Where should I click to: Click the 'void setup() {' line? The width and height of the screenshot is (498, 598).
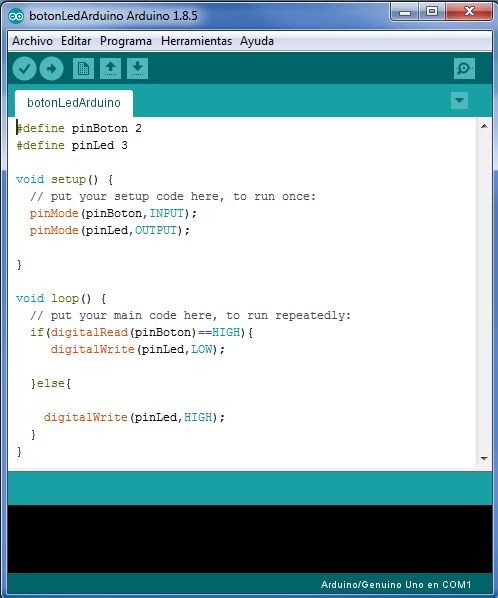pos(65,180)
